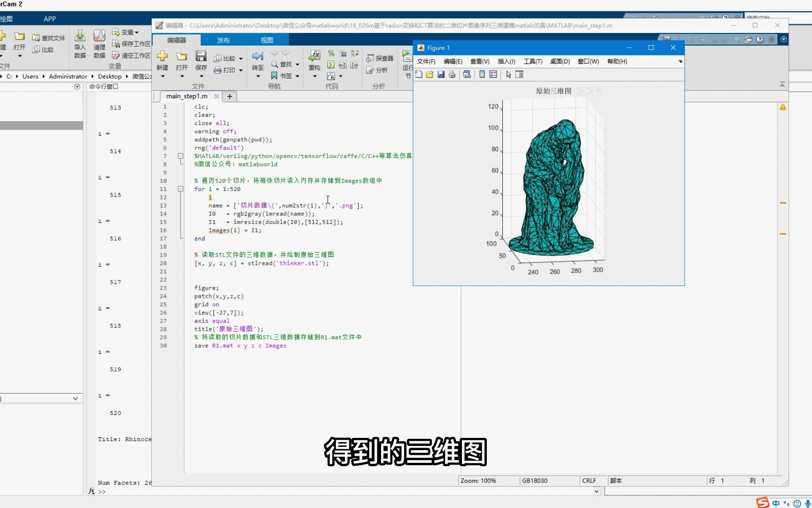Collapse the comment fold marker at line 7

coord(180,156)
